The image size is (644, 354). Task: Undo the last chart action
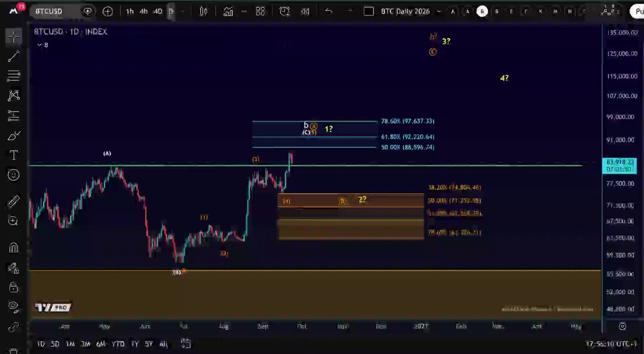pyautogui.click(x=329, y=11)
